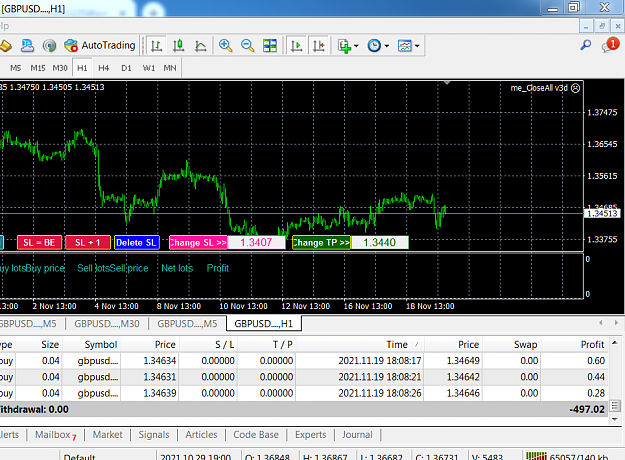Expand the periods dropdown arrow
Screen dimensions: 625x460
387,46
